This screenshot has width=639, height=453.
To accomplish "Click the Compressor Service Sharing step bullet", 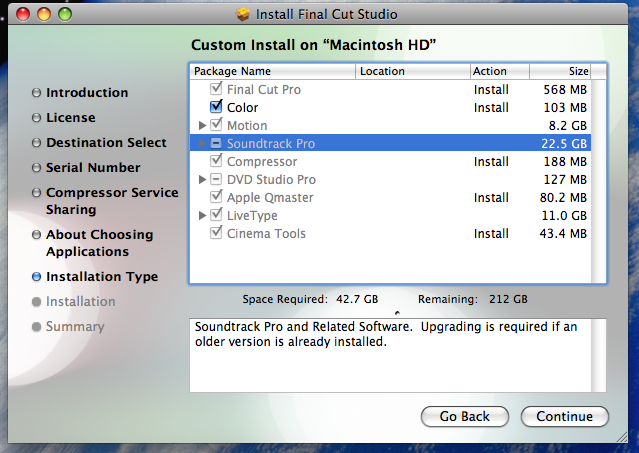I will (36, 193).
